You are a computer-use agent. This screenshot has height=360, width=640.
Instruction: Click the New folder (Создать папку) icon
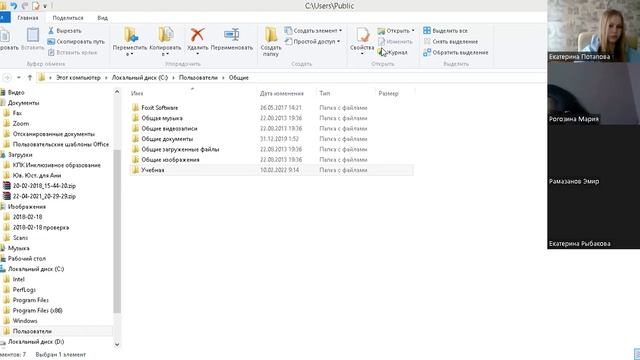pos(271,35)
